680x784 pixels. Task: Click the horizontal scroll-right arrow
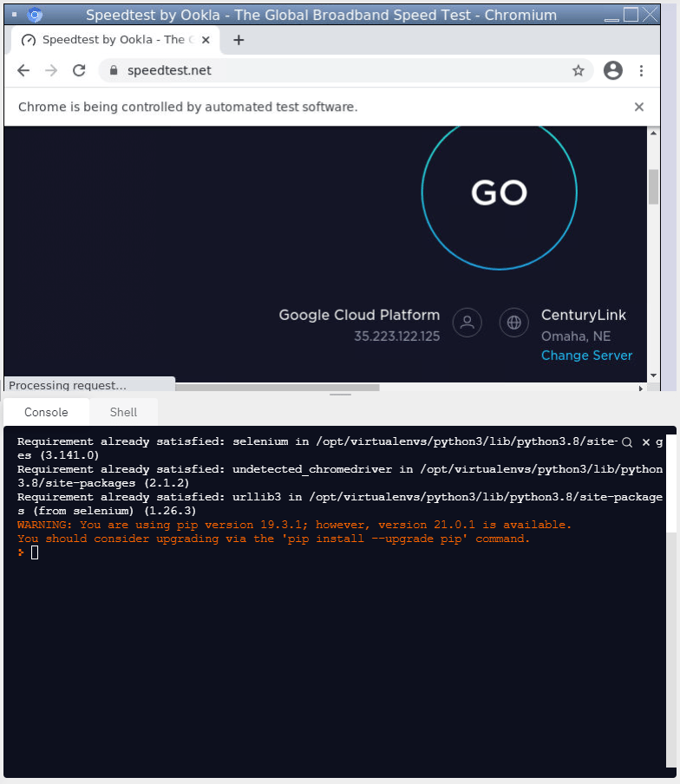pyautogui.click(x=641, y=388)
